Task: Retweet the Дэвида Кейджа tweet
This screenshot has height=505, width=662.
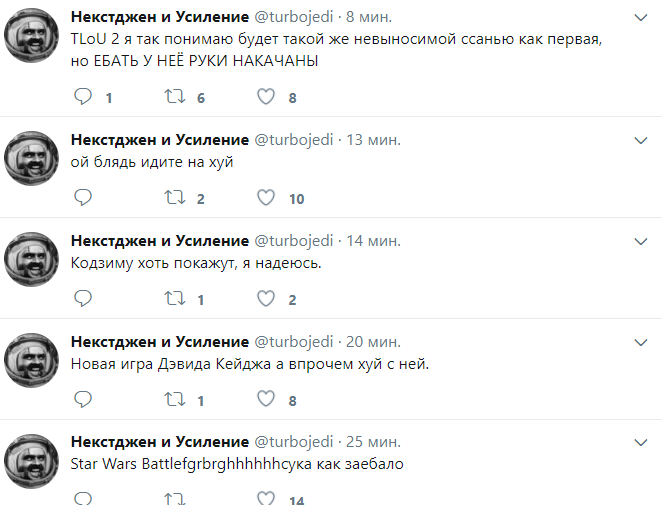Action: point(174,400)
